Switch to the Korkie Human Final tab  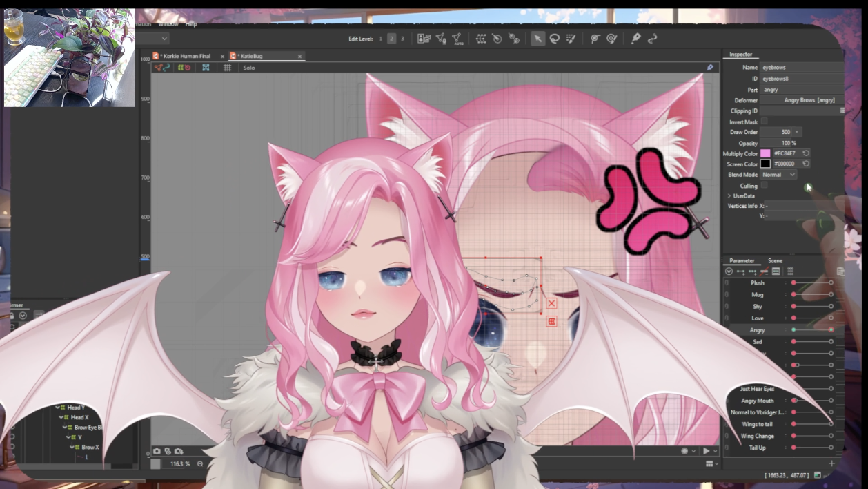pos(186,56)
